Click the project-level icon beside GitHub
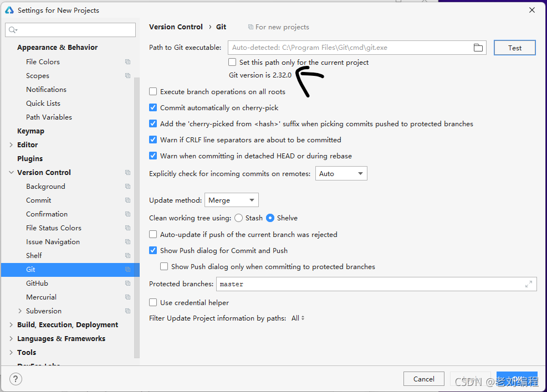The image size is (547, 392). pos(127,283)
